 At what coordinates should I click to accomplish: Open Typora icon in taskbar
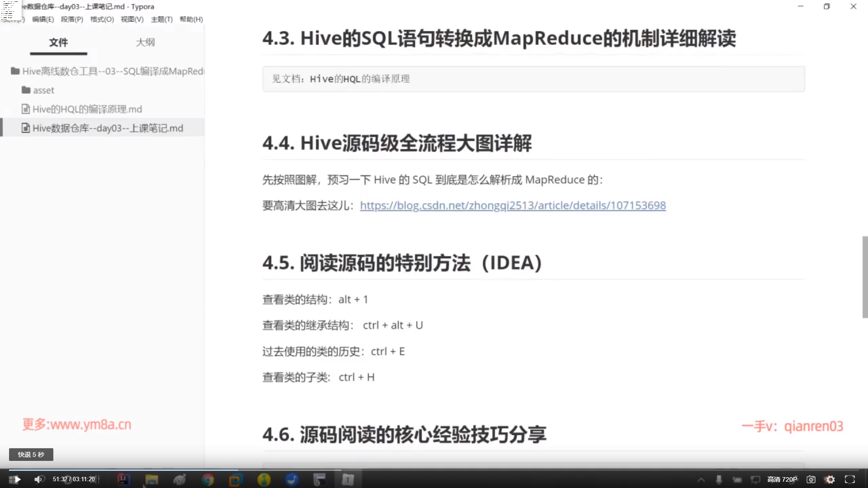pyautogui.click(x=348, y=479)
